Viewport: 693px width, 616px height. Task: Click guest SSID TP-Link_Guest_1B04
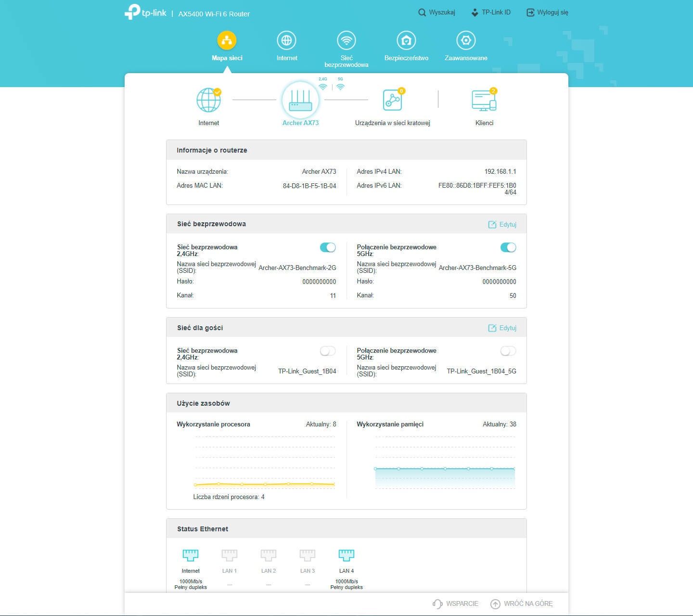point(307,372)
